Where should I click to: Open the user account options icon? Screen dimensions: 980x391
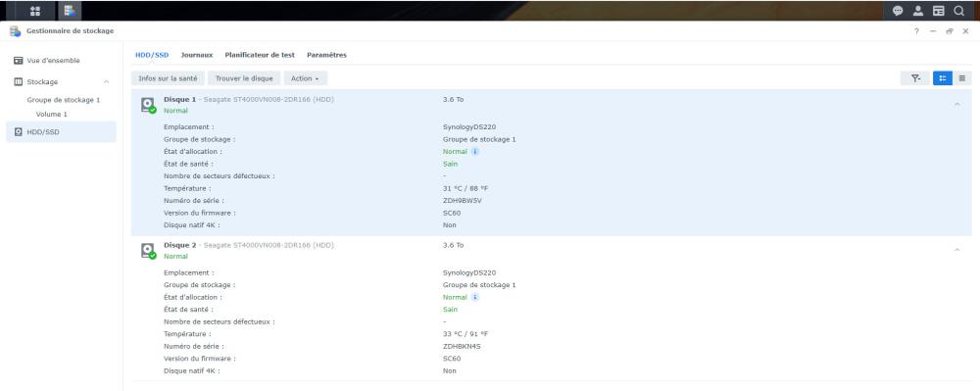[917, 11]
